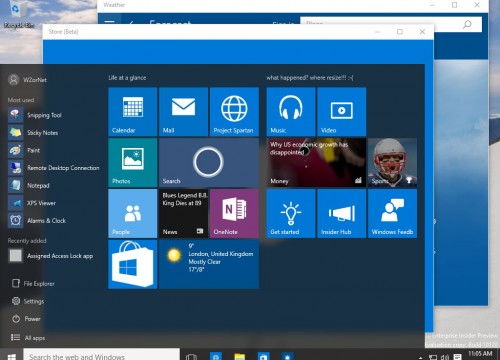Open the Windows Feedback tile
The height and width of the screenshot is (360, 500).
coord(392,213)
